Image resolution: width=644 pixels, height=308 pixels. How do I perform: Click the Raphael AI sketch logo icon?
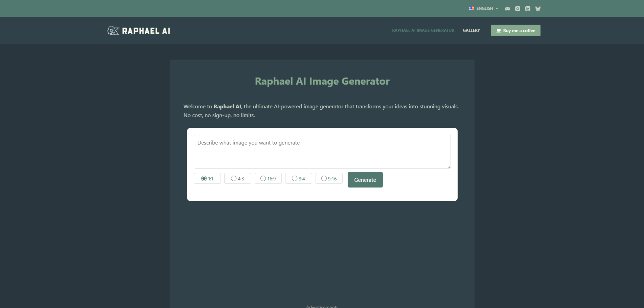(x=113, y=31)
